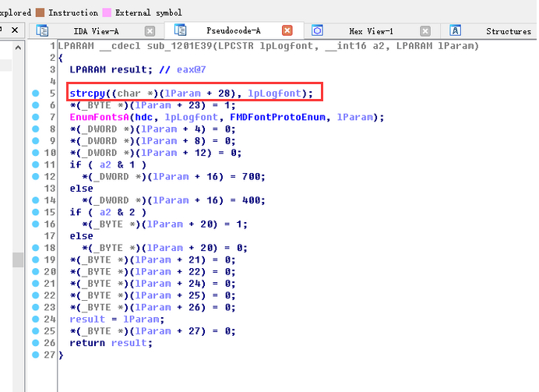Click 'LPARAM result;' declaration
The image size is (539, 392).
pyautogui.click(x=111, y=69)
